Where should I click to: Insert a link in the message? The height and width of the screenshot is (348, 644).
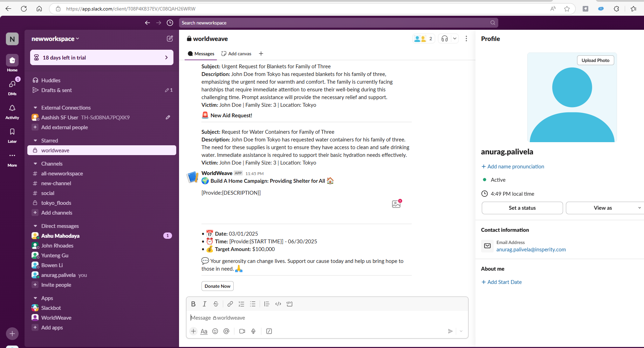point(230,304)
